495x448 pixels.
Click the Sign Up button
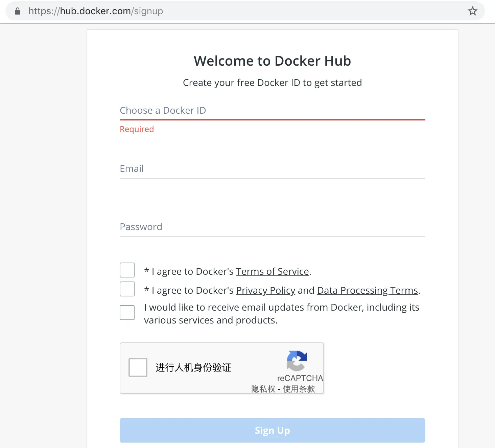pos(273,430)
